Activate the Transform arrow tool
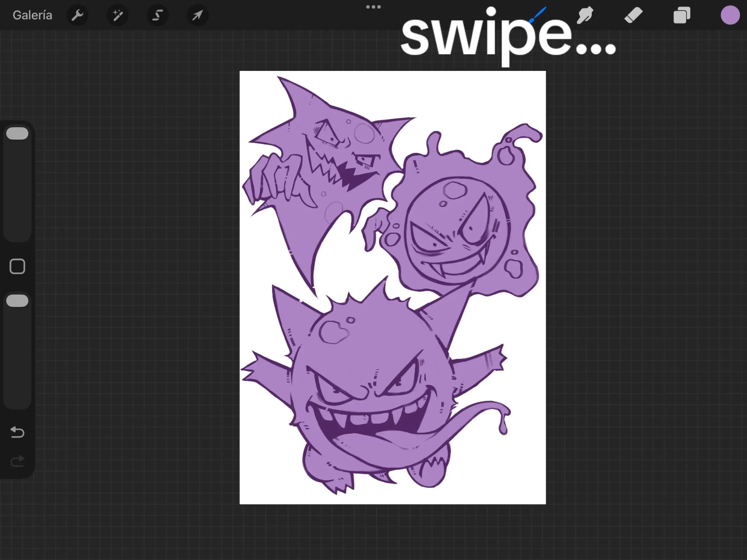747x560 pixels. 198,15
